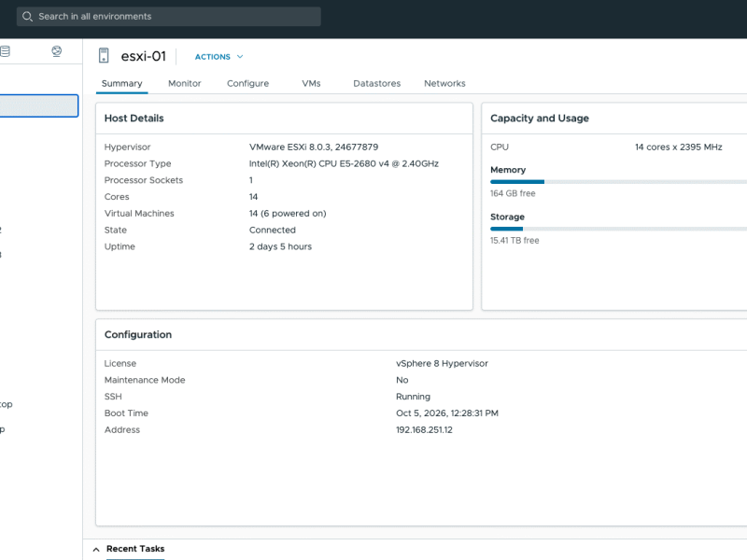This screenshot has width=747, height=560.
Task: Click the Memory usage bar
Action: 618,182
